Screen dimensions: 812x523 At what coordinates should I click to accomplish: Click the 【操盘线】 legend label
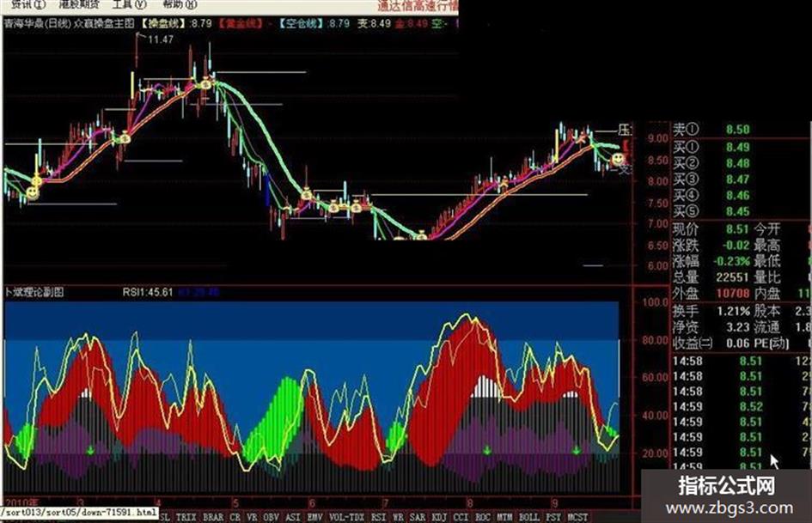(163, 23)
